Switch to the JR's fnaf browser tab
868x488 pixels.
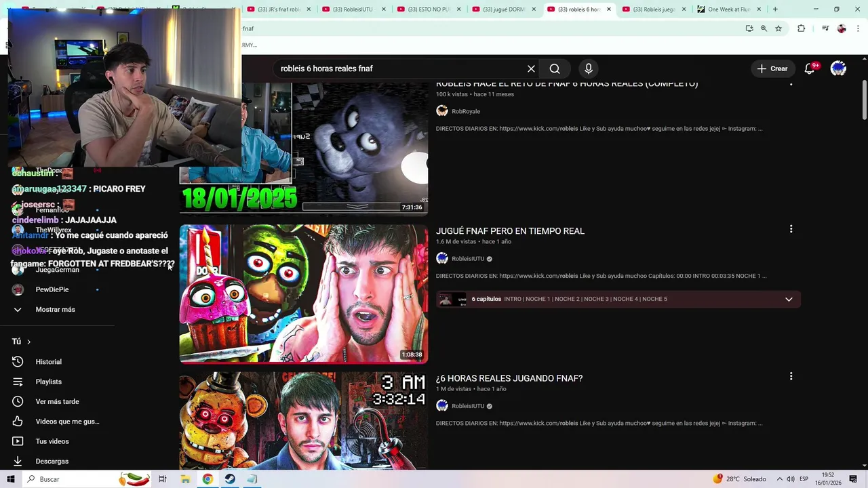(278, 9)
